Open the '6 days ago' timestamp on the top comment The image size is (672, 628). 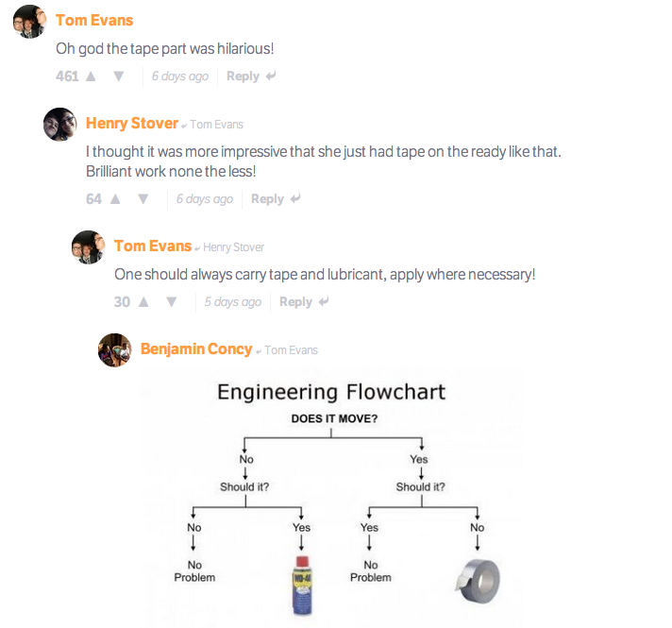point(179,76)
